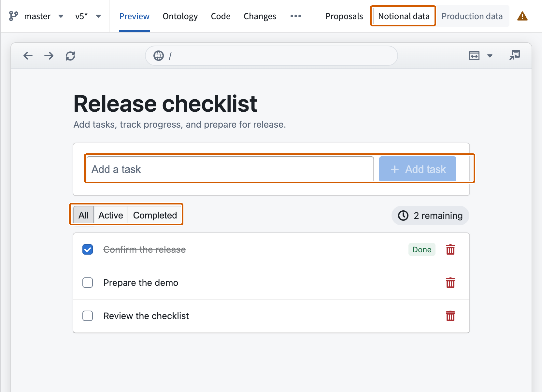Focus the Add a task input field
The height and width of the screenshot is (392, 542).
(x=230, y=169)
